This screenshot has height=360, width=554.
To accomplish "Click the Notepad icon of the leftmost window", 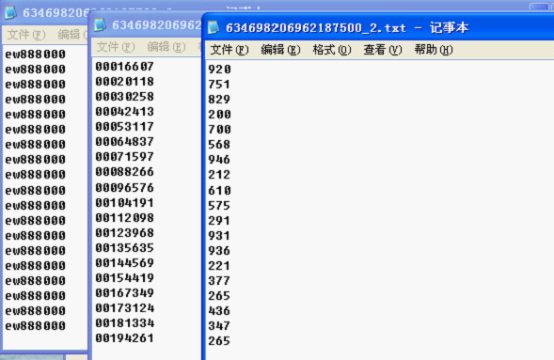I will (10, 13).
